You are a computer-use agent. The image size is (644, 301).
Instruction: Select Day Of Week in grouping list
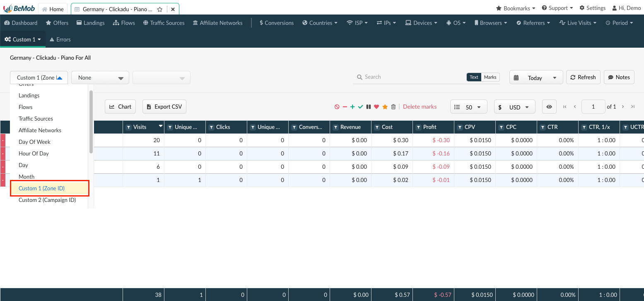(x=34, y=142)
